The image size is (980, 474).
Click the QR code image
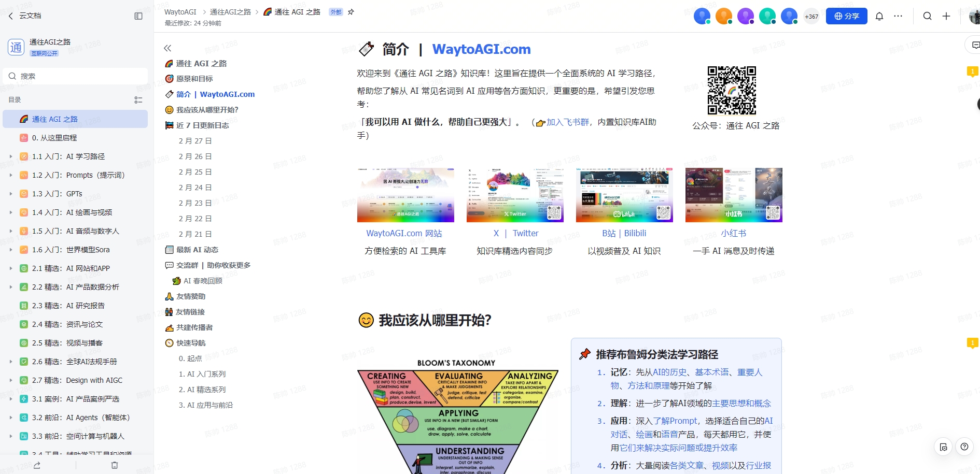coord(732,90)
